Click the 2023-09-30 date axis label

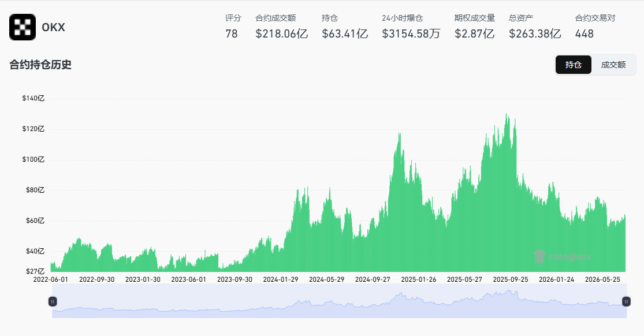(235, 279)
